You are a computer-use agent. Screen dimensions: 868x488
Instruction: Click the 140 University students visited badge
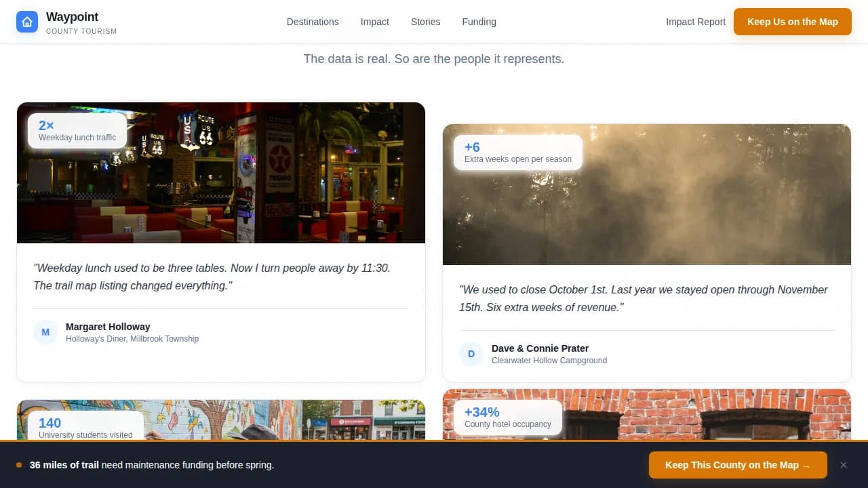[x=85, y=426]
